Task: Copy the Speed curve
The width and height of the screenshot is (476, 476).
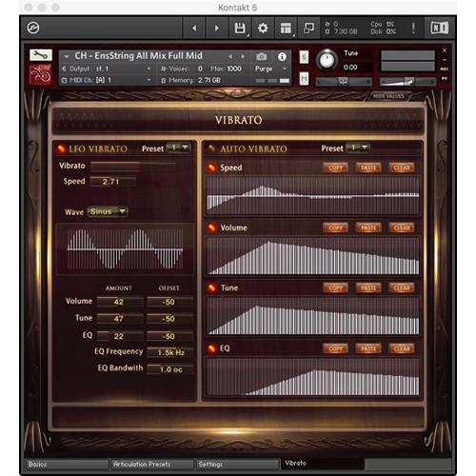Action: (336, 168)
